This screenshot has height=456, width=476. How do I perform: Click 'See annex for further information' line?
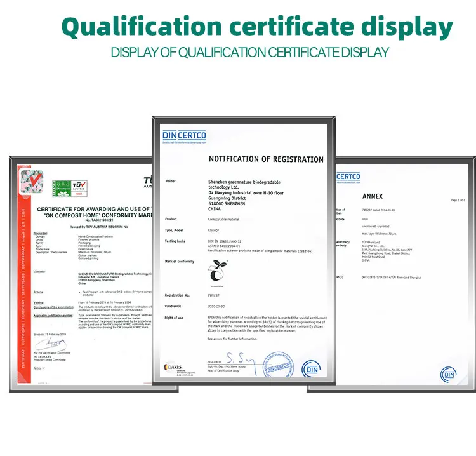pyautogui.click(x=232, y=339)
